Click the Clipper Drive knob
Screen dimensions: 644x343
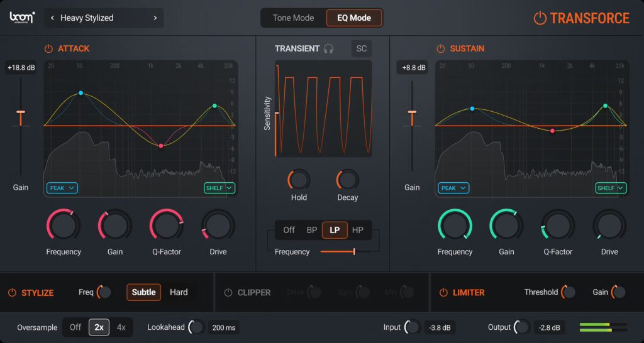tap(314, 292)
